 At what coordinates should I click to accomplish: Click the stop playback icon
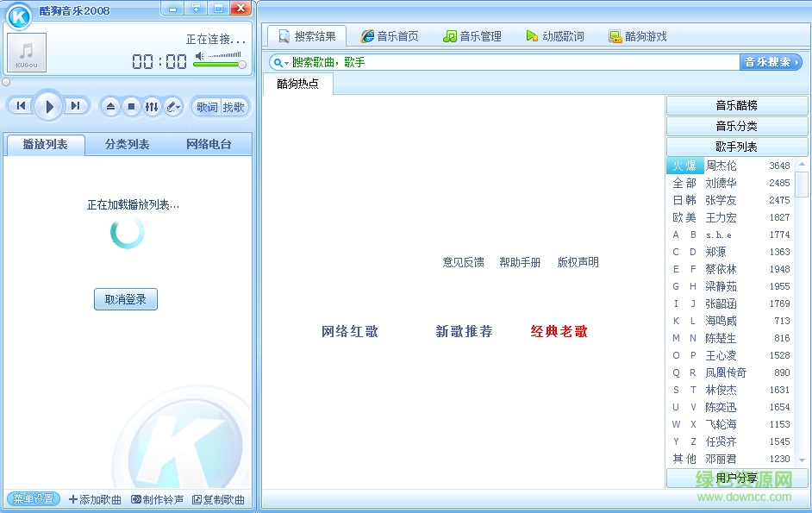130,107
